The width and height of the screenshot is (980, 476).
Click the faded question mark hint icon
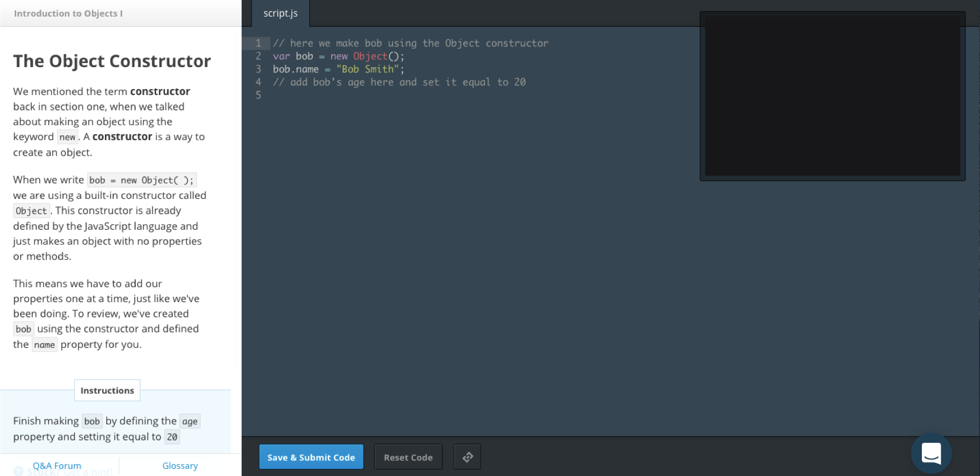click(18, 471)
